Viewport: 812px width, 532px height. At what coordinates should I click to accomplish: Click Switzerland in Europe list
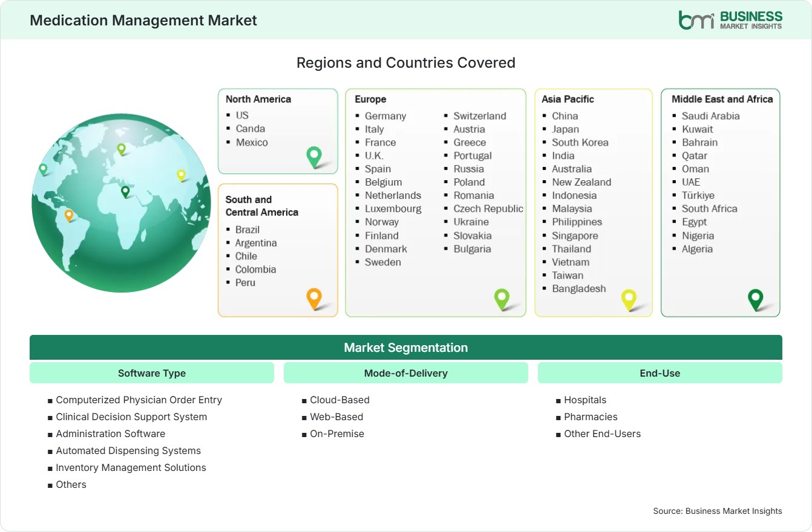480,115
